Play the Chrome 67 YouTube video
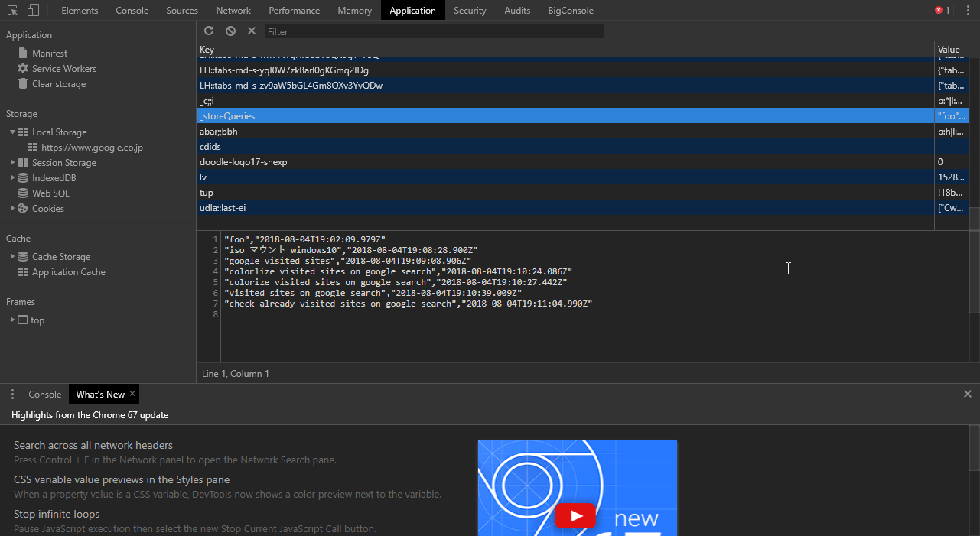 click(575, 516)
